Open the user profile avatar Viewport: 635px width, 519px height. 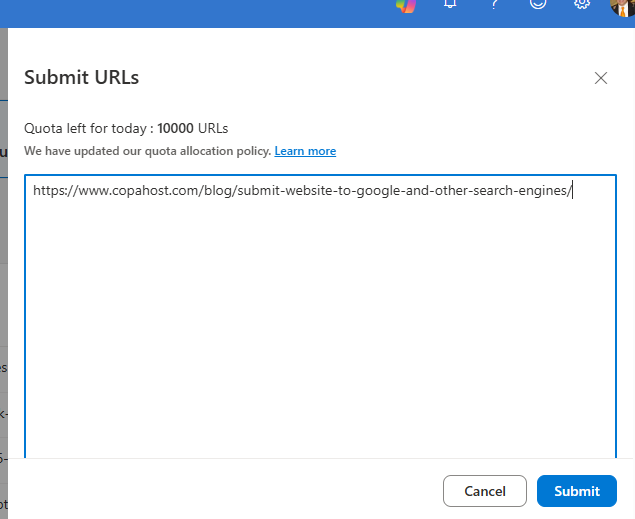point(622,6)
